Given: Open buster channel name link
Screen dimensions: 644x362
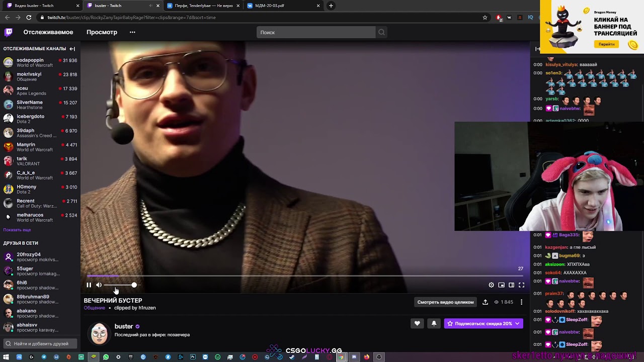Looking at the screenshot, I should [124, 327].
